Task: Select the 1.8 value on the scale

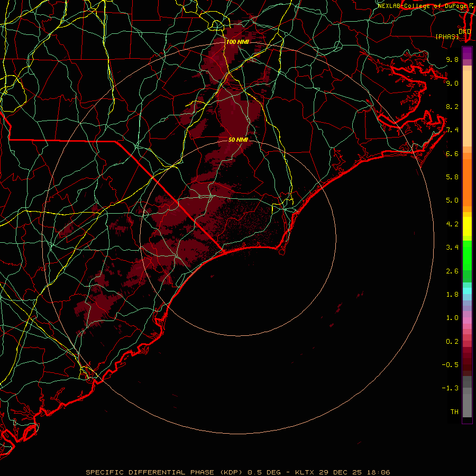Action: click(452, 295)
